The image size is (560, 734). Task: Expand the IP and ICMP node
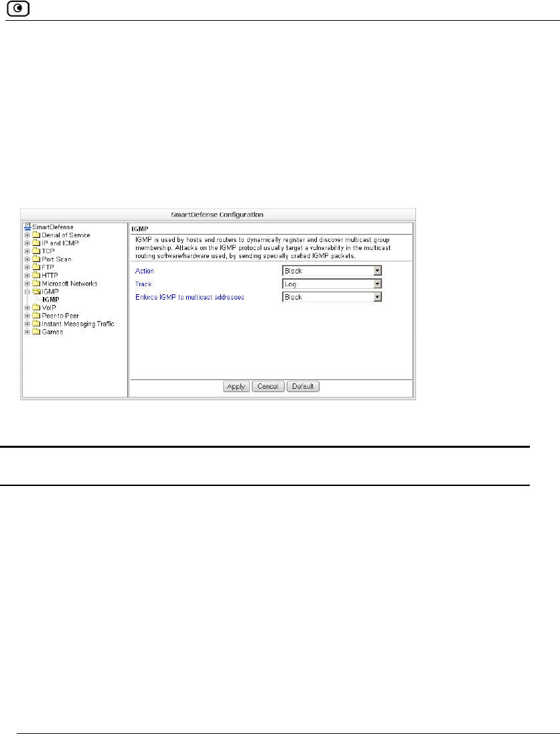tap(27, 243)
